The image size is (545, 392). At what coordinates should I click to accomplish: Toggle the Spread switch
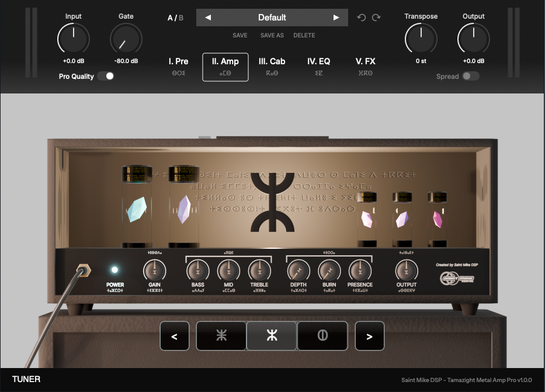coord(471,77)
